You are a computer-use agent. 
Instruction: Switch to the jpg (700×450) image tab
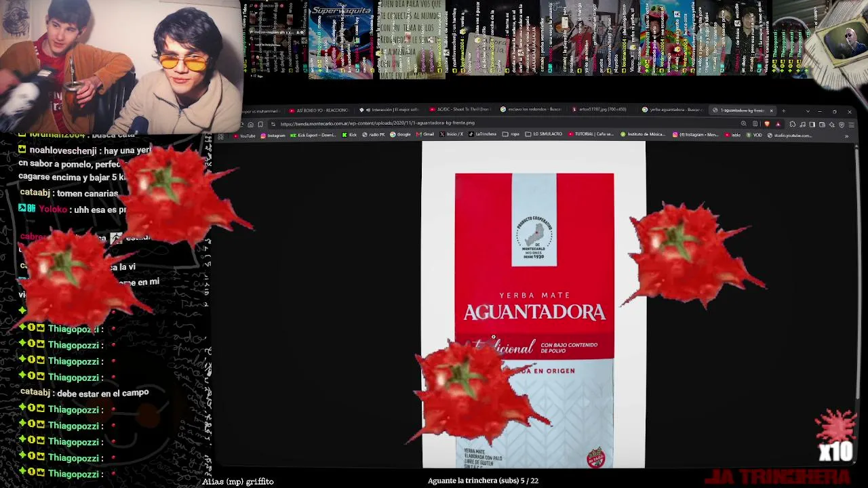tap(601, 110)
